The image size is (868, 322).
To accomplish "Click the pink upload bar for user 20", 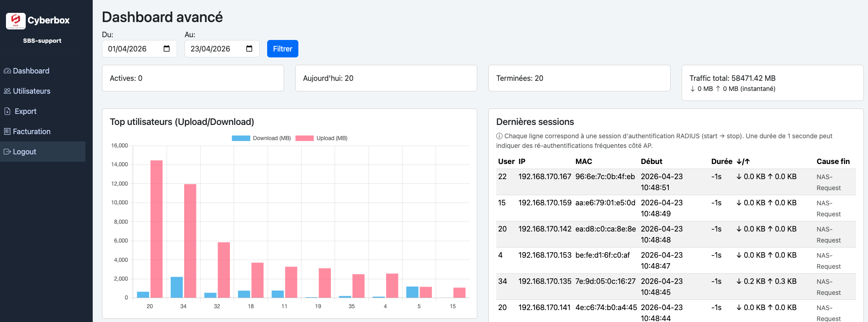I will [x=157, y=229].
